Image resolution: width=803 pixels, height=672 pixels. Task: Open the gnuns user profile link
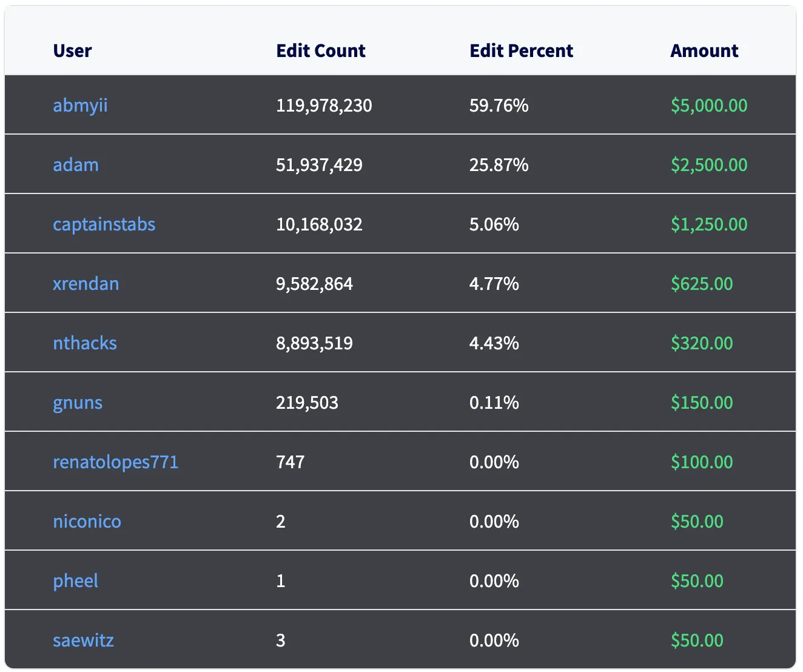pos(77,402)
